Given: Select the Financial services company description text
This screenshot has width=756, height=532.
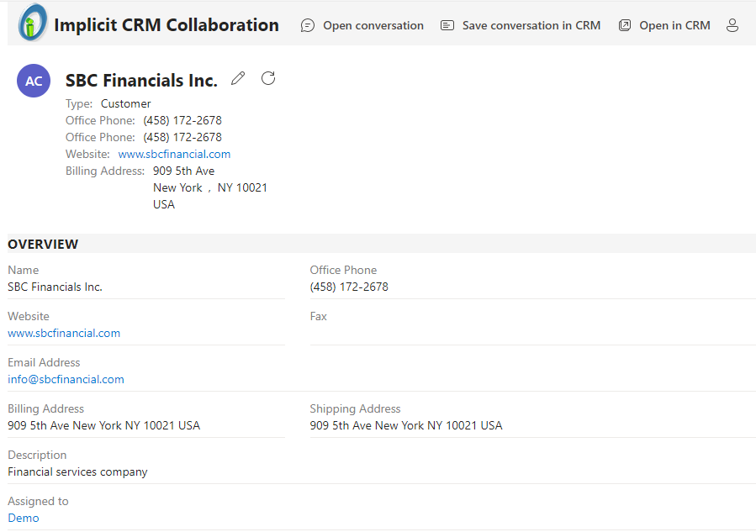Looking at the screenshot, I should click(77, 471).
